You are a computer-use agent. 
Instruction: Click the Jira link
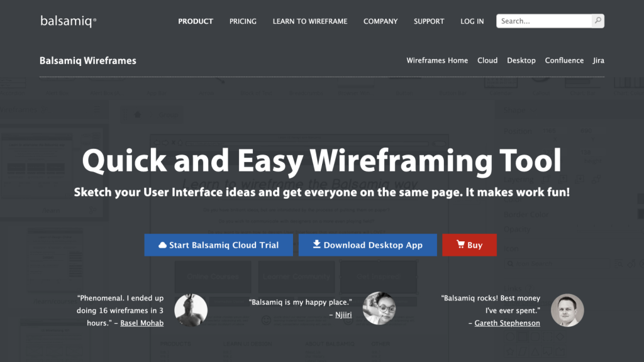[x=598, y=60]
